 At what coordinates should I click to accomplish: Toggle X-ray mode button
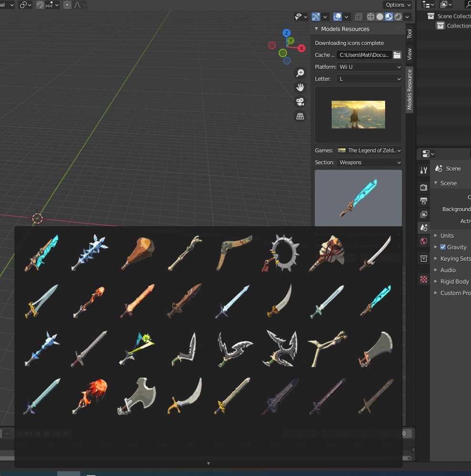pyautogui.click(x=358, y=17)
